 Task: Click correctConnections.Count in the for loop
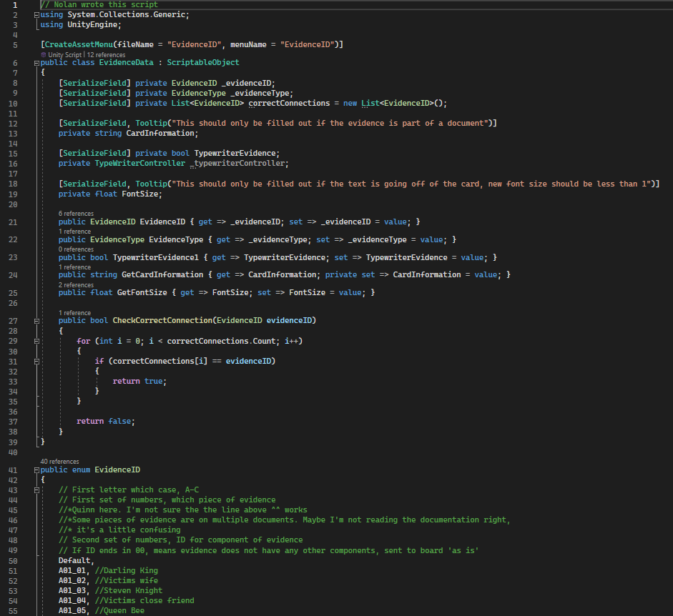pyautogui.click(x=221, y=341)
